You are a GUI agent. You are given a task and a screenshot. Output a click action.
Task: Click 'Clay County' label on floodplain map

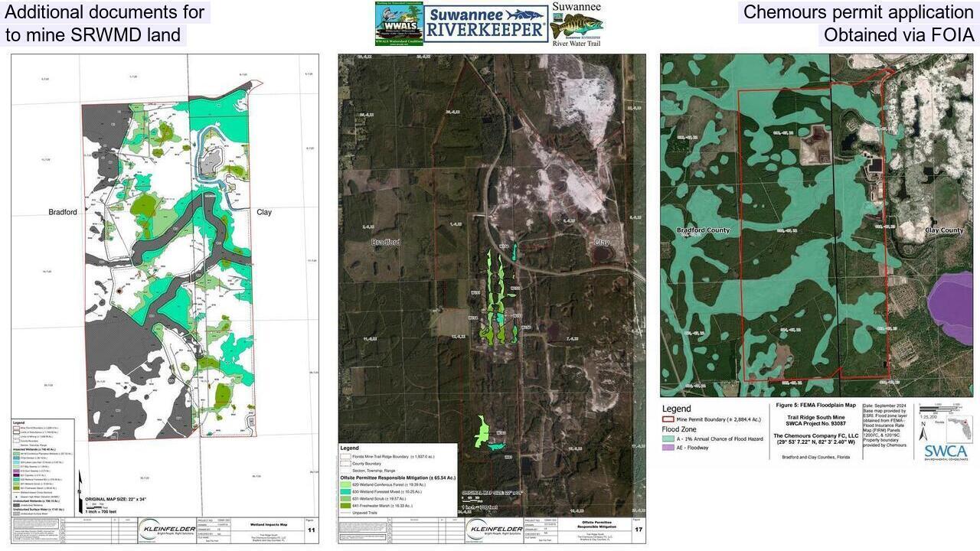pyautogui.click(x=944, y=230)
